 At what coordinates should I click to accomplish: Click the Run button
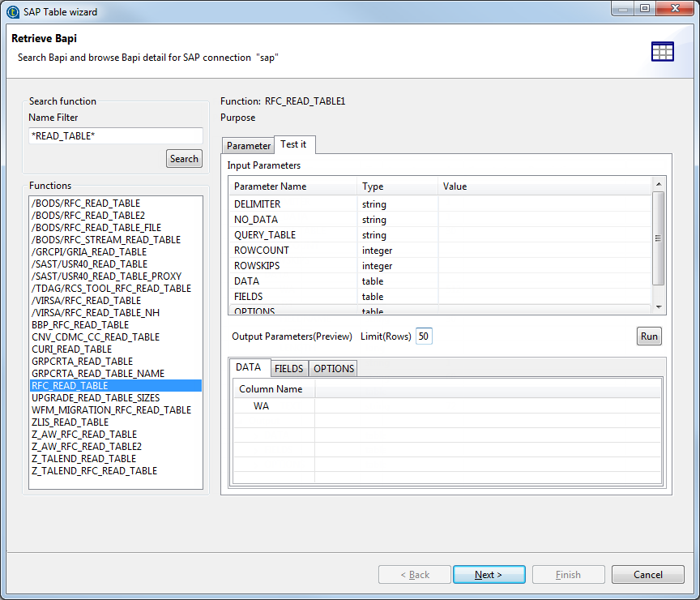[x=649, y=336]
